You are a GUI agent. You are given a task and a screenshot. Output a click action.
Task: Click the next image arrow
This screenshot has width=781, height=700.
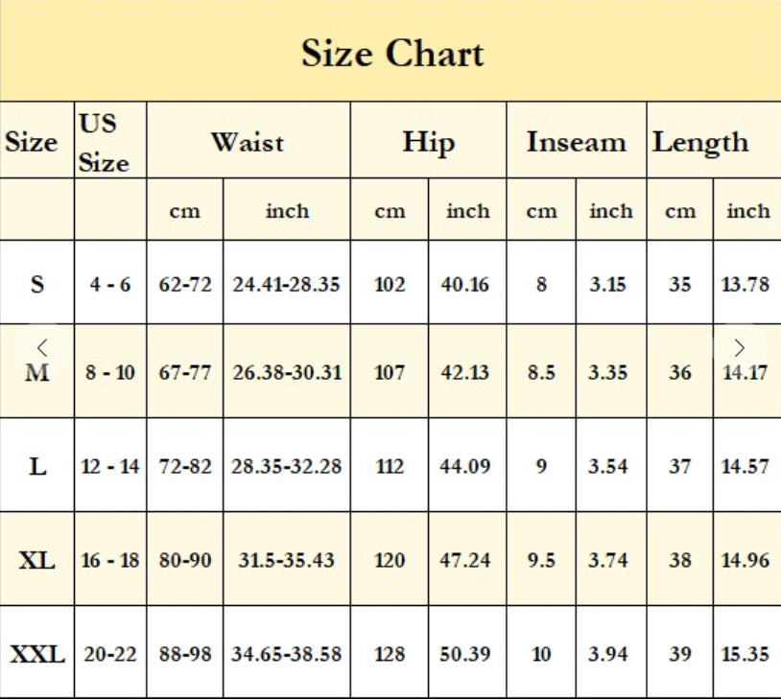(739, 347)
